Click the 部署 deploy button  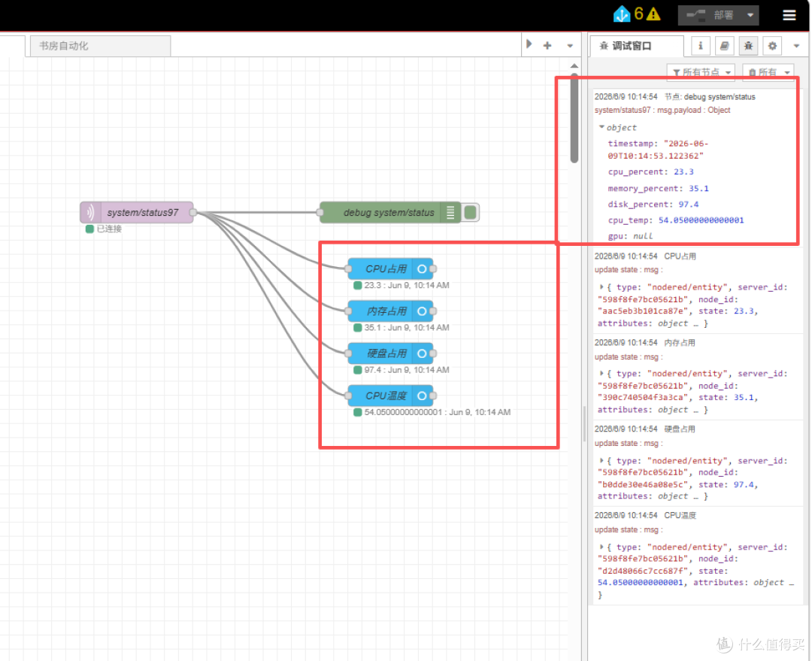[x=710, y=16]
